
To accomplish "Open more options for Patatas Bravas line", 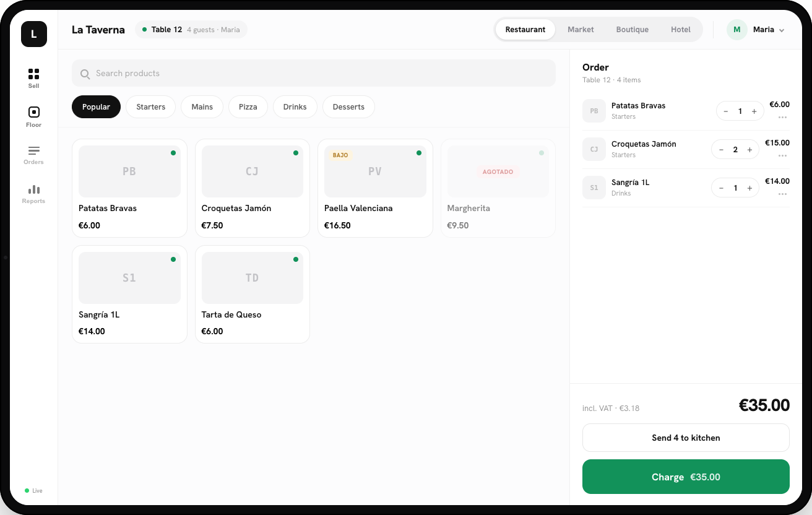I will [782, 117].
